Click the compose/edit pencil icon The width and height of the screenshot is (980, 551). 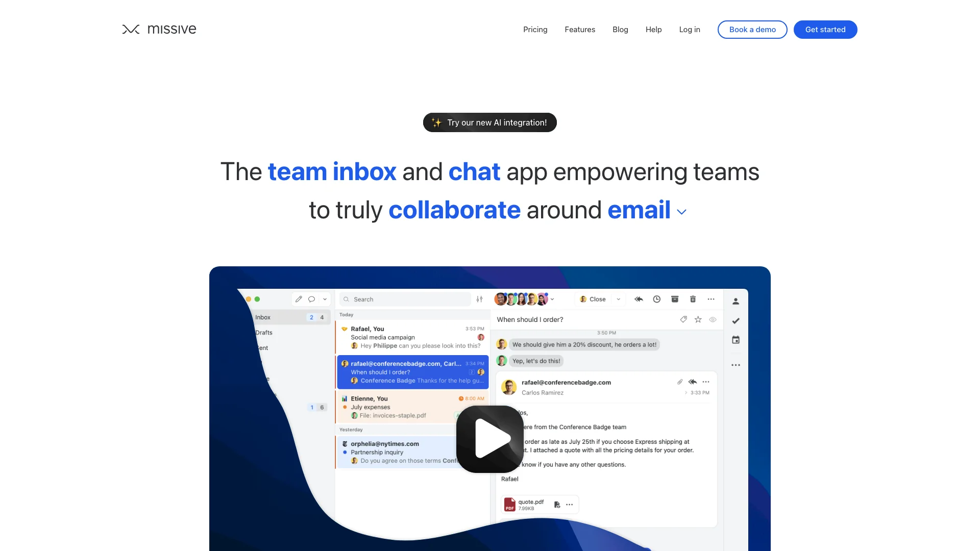tap(299, 298)
